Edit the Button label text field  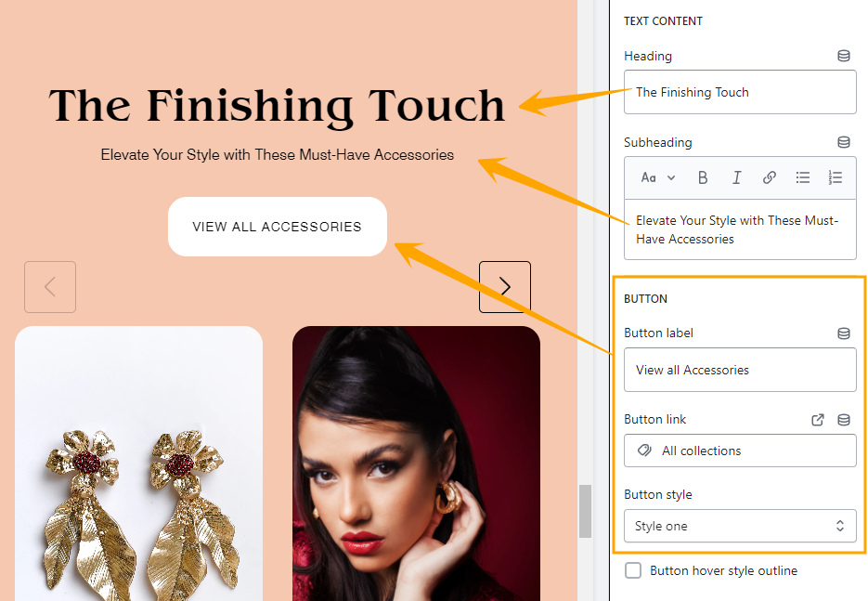coord(740,370)
